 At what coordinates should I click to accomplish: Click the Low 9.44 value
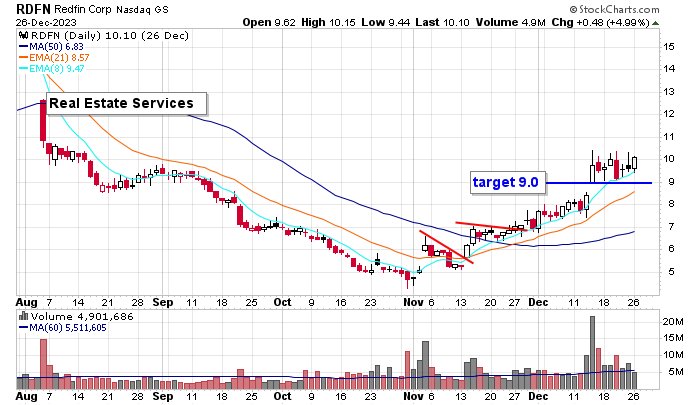385,22
